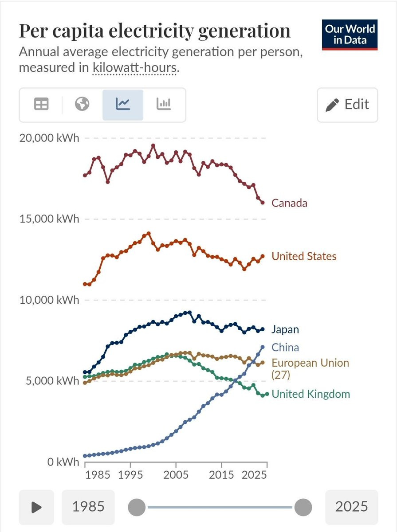Highlight the Canada series label

(289, 203)
